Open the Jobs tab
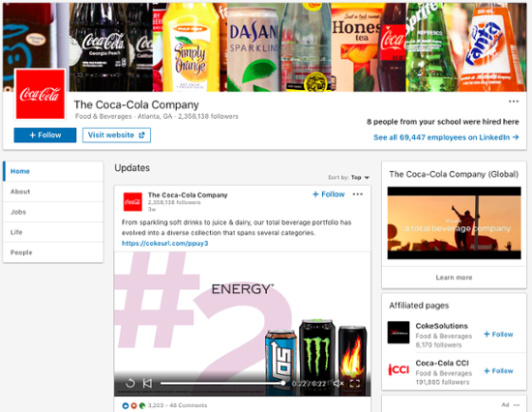This screenshot has width=532, height=412. coord(53,212)
